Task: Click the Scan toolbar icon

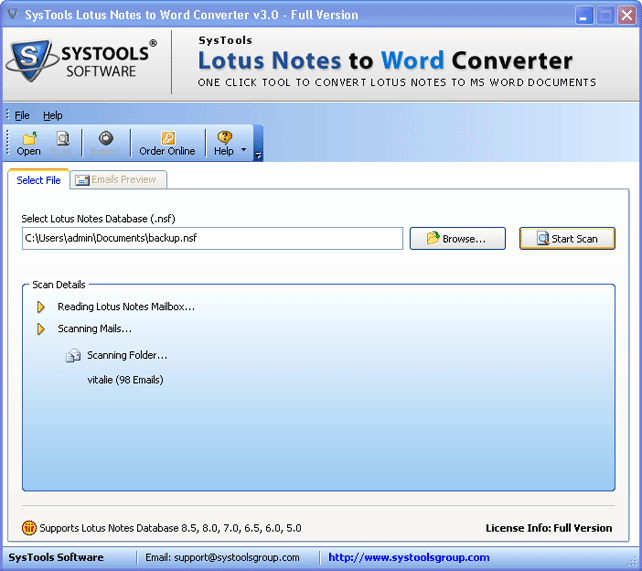Action: pyautogui.click(x=62, y=139)
